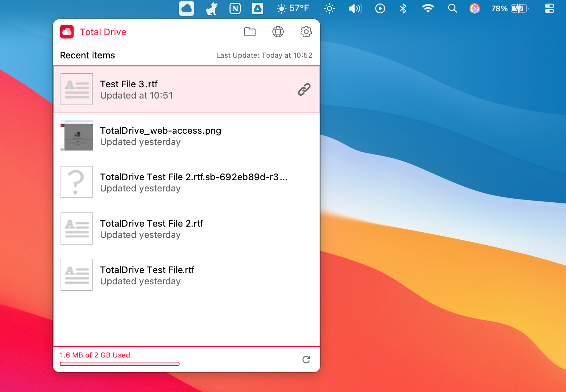The image size is (566, 392).
Task: Open the sound volume menu bar icon
Action: [355, 8]
